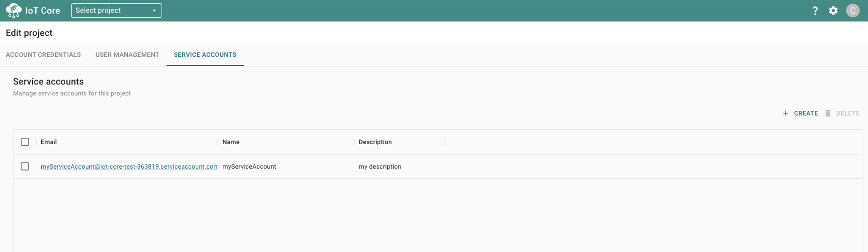Click the IoT Core title text

tap(42, 11)
